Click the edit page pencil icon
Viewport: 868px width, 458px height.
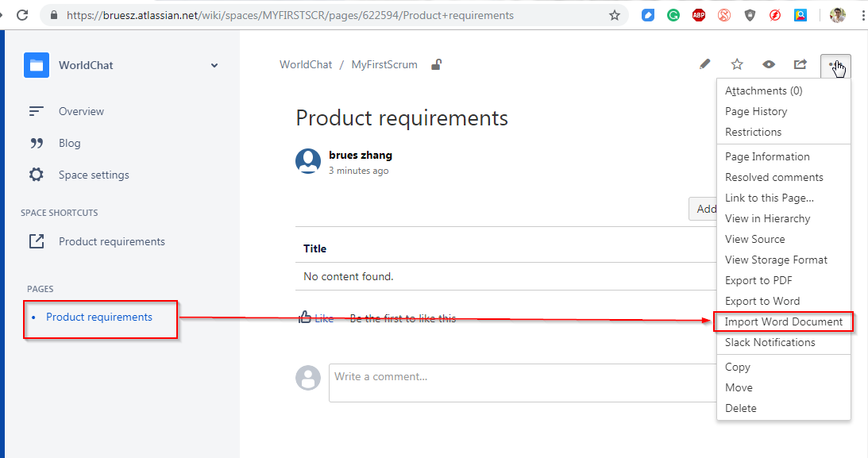[x=704, y=64]
